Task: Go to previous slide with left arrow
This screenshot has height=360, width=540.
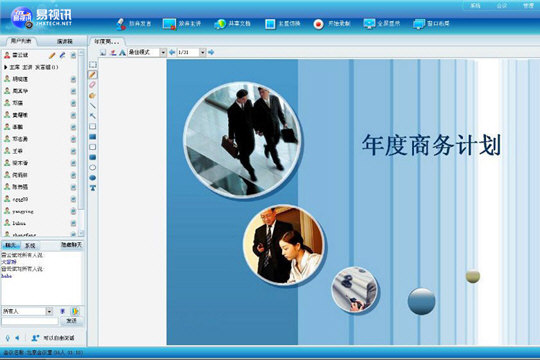Action: pos(172,52)
